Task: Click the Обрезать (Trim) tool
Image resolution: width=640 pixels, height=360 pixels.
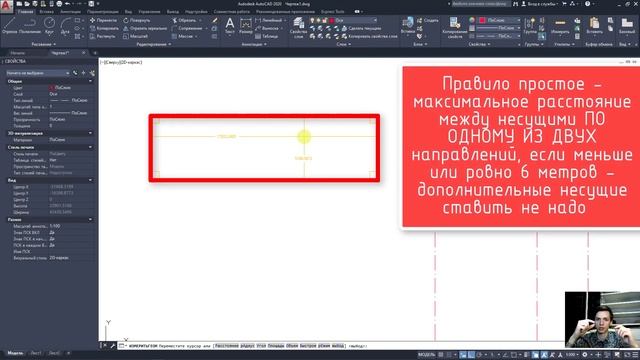Action: pos(184,20)
